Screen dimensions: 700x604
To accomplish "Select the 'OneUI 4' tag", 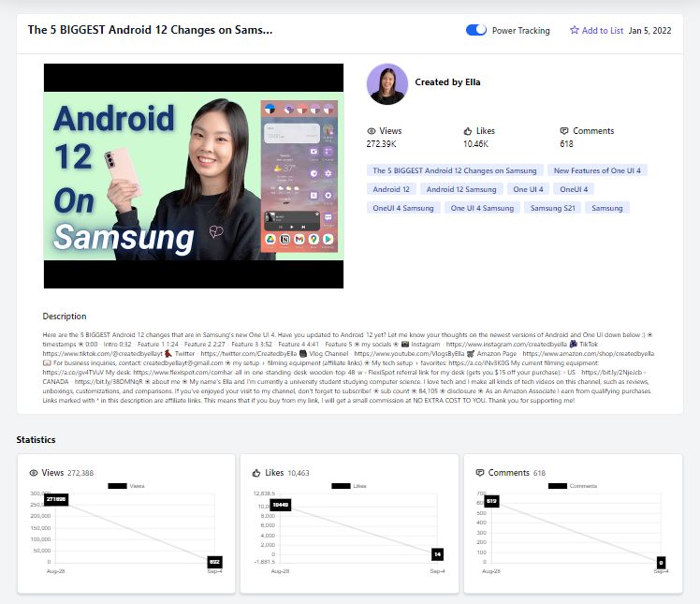I will [x=574, y=189].
